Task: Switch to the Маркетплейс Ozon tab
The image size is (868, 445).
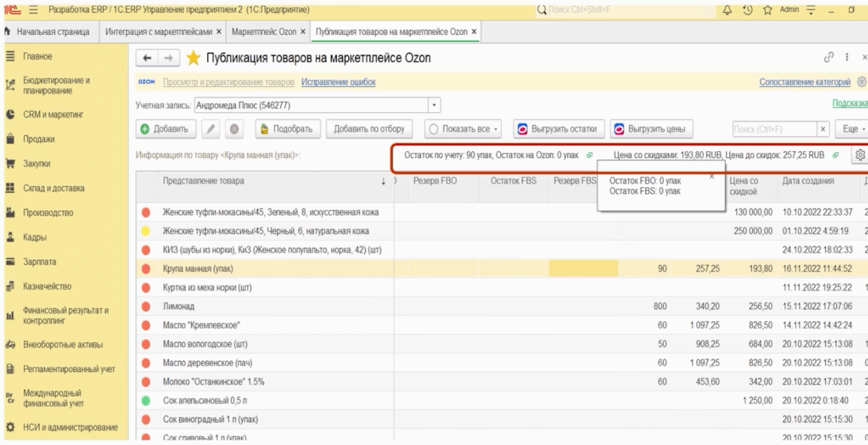Action: (264, 32)
